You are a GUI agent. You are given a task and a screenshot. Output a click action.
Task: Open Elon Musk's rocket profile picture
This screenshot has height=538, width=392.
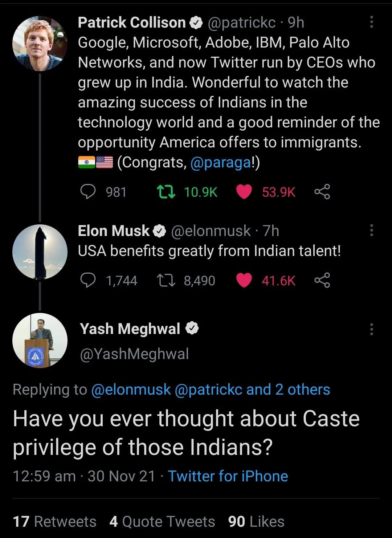coord(40,252)
